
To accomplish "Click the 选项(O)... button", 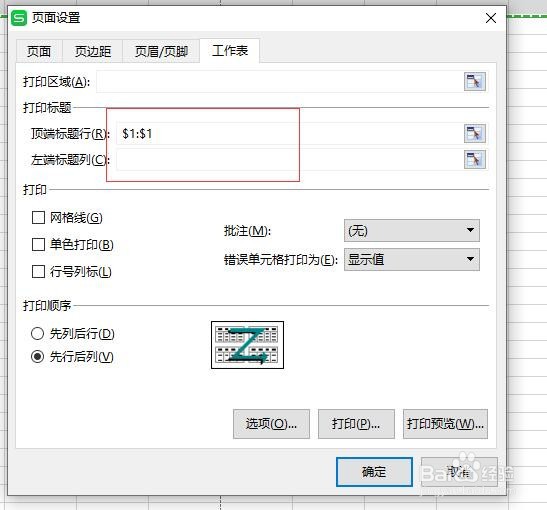I will pyautogui.click(x=271, y=424).
